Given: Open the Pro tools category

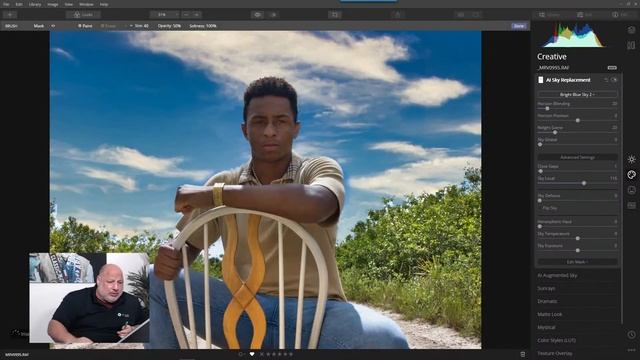Looking at the screenshot, I should [631, 205].
